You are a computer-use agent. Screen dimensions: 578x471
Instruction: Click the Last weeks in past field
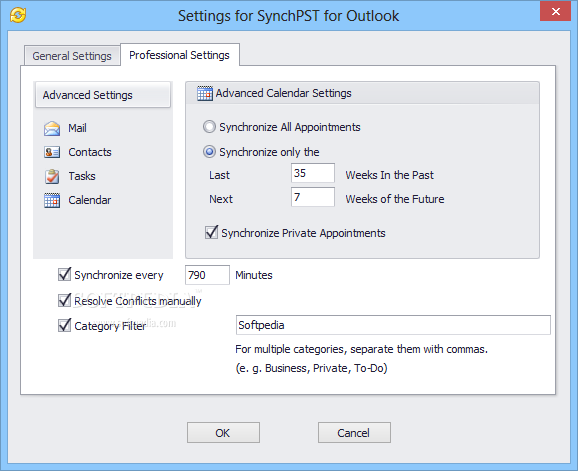coord(313,173)
